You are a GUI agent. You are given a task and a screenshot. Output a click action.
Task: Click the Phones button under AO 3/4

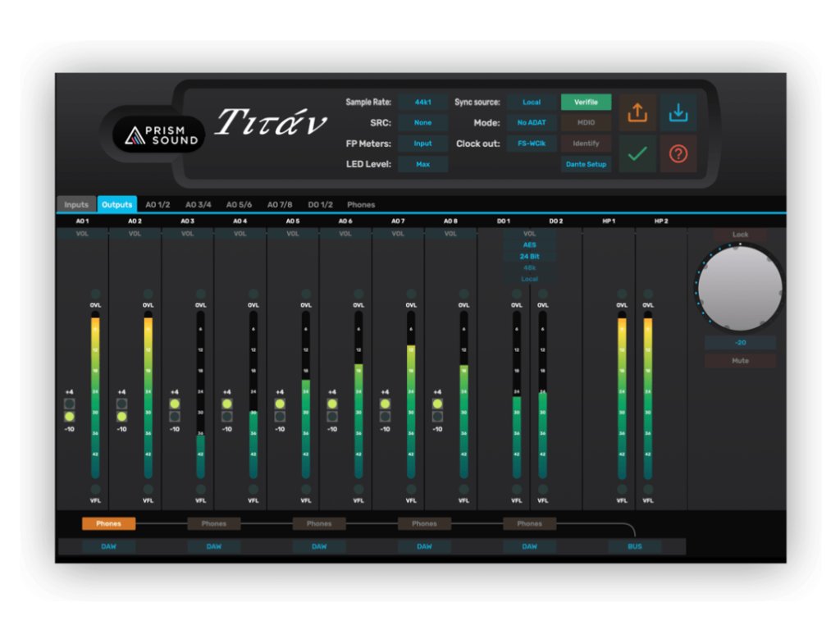click(x=214, y=524)
